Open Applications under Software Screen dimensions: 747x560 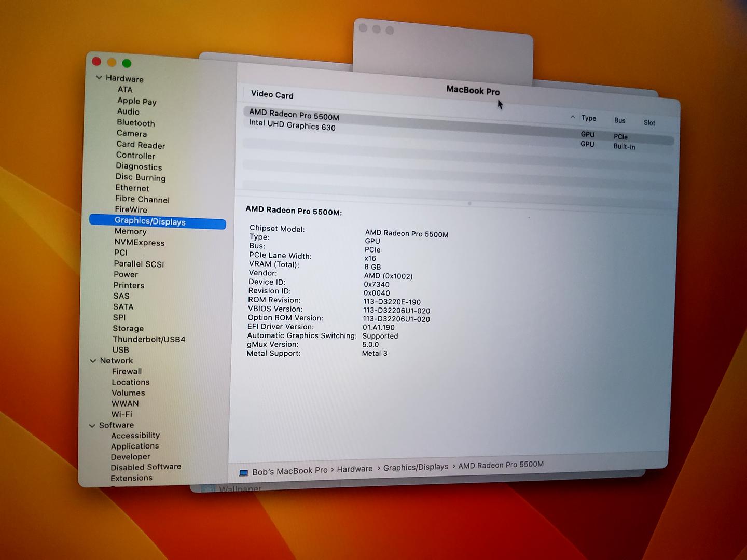coord(135,446)
